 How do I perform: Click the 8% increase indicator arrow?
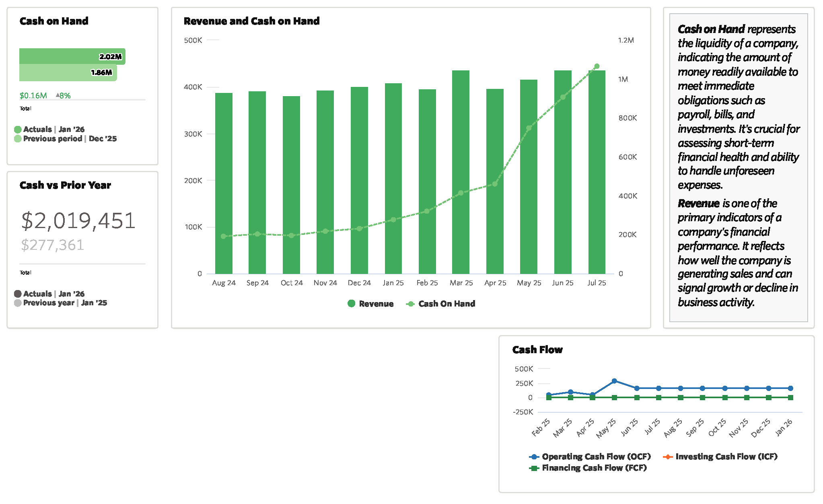click(58, 95)
